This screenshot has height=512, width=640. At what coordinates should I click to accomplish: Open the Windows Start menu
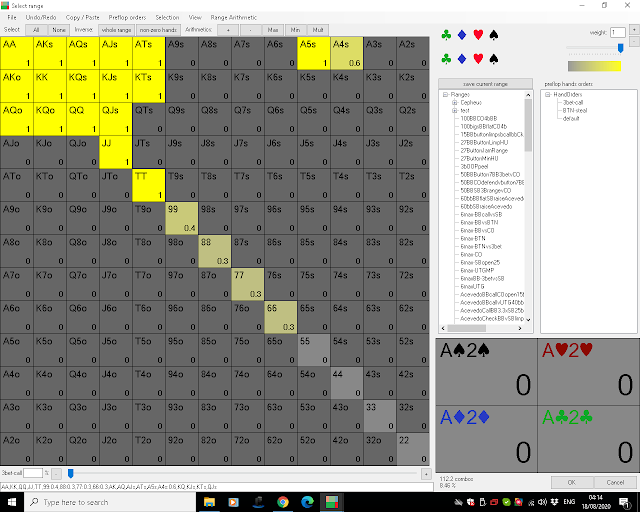11,502
